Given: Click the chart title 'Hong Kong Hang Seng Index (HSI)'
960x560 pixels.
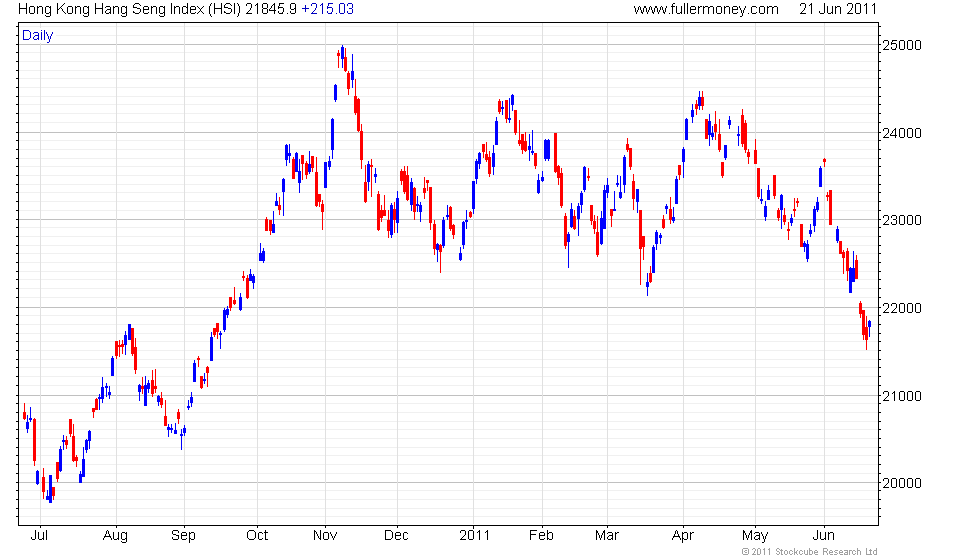Looking at the screenshot, I should [130, 9].
